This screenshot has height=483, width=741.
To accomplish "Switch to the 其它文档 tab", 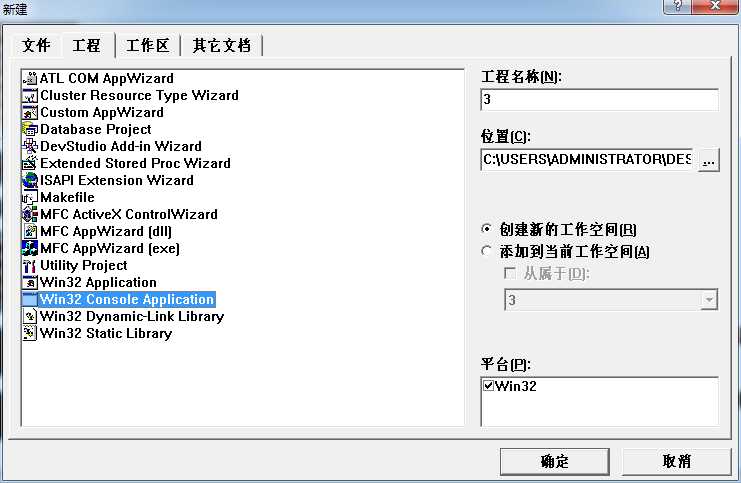I will click(x=221, y=46).
